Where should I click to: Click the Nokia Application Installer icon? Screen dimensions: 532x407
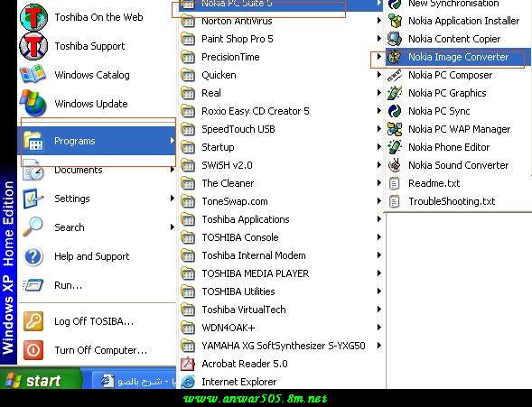[x=395, y=21]
